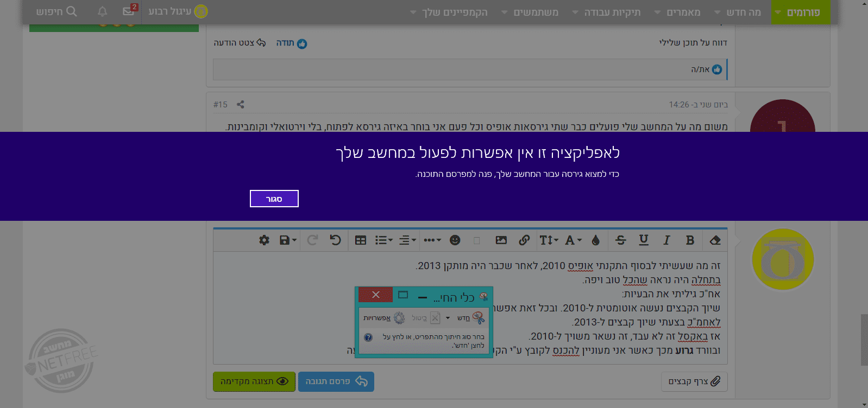
Task: Click the עיגול רבוע profile avatar in the navbar
Action: click(x=201, y=11)
